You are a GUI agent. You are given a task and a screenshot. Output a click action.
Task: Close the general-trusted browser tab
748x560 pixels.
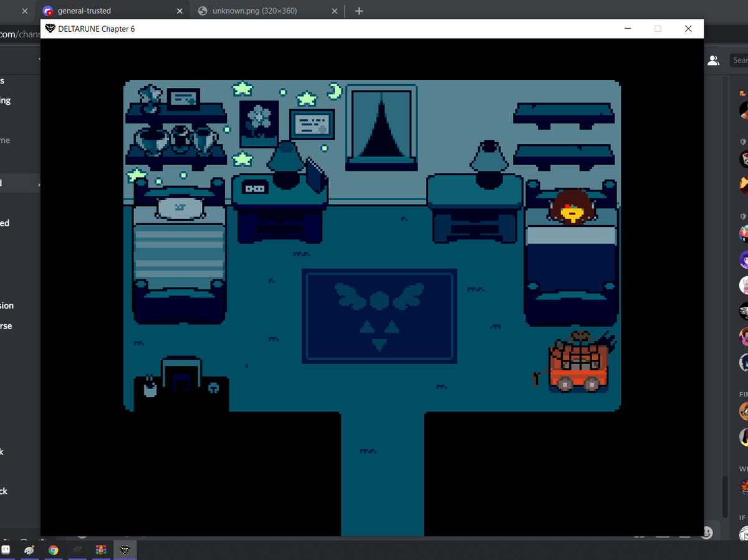pyautogui.click(x=180, y=11)
